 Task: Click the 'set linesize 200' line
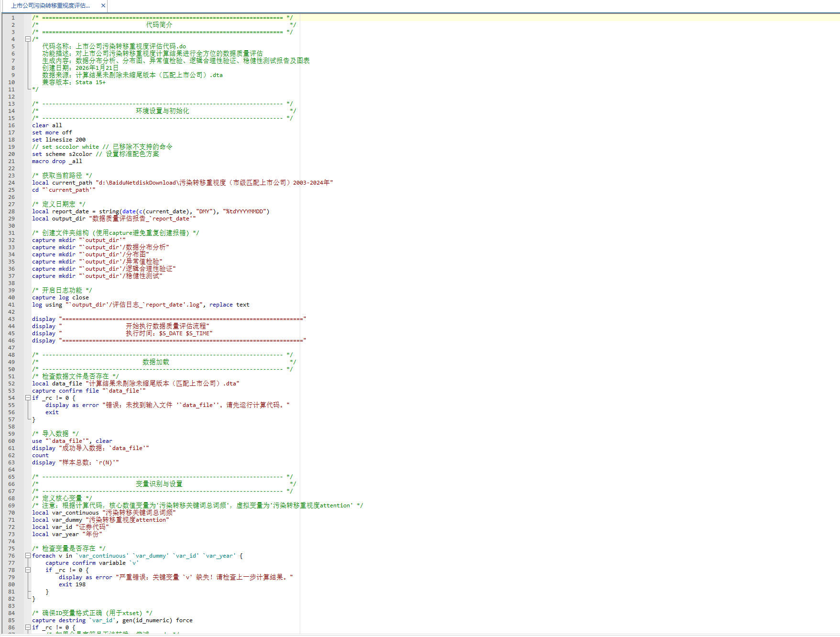pos(59,140)
